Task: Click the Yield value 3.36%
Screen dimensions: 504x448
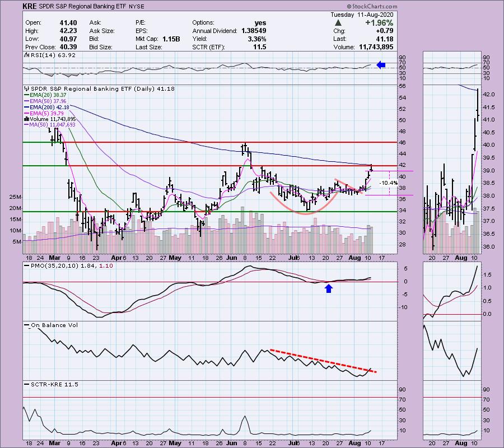Action: click(x=257, y=39)
